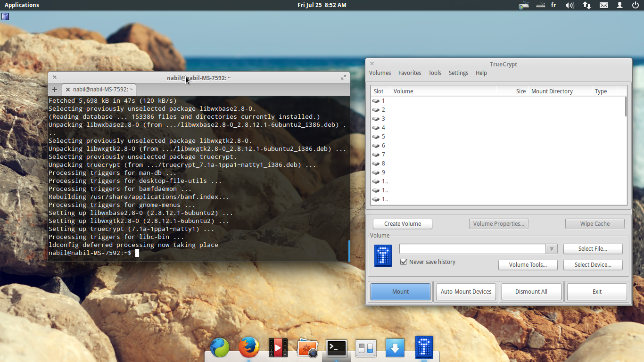Select slot 9 in the volume list
The height and width of the screenshot is (362, 644).
497,173
